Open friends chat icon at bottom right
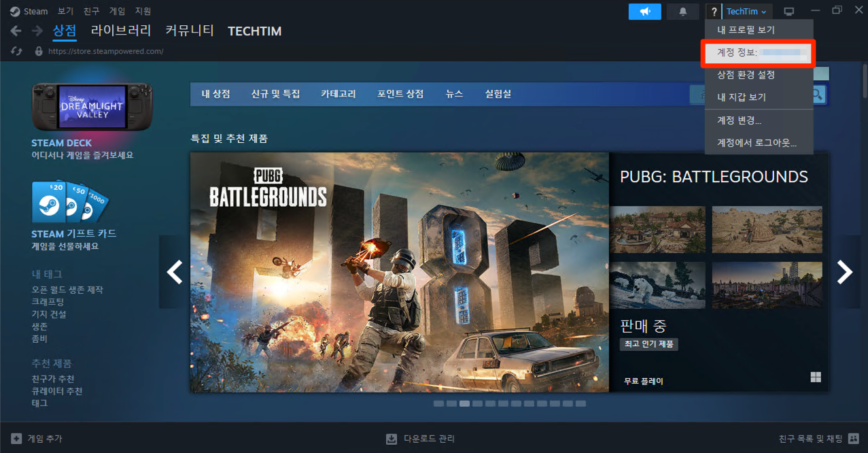The height and width of the screenshot is (453, 868). [854, 439]
